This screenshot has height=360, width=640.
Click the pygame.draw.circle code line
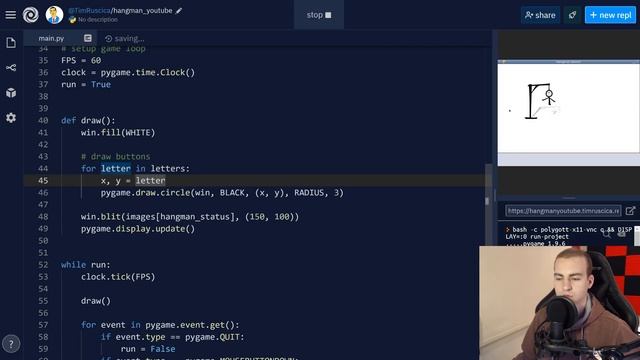[x=222, y=193]
